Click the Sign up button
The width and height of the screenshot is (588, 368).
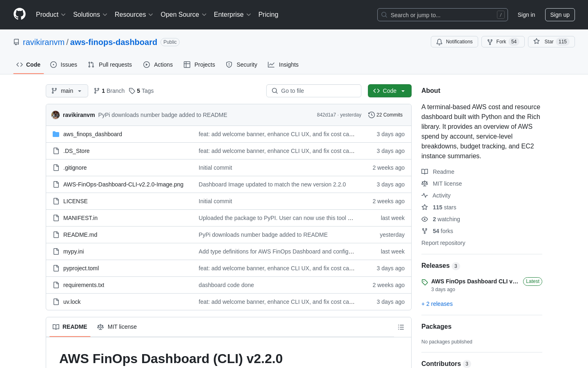click(560, 15)
